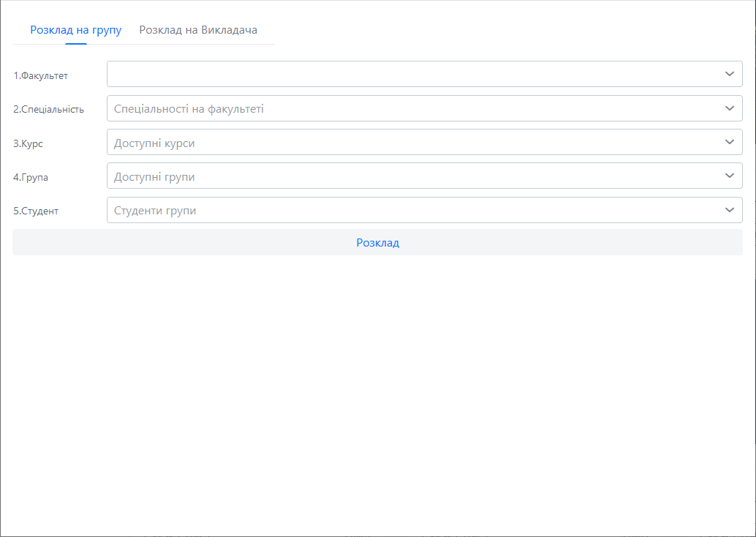Select the '3.Курс' label text

[28, 143]
